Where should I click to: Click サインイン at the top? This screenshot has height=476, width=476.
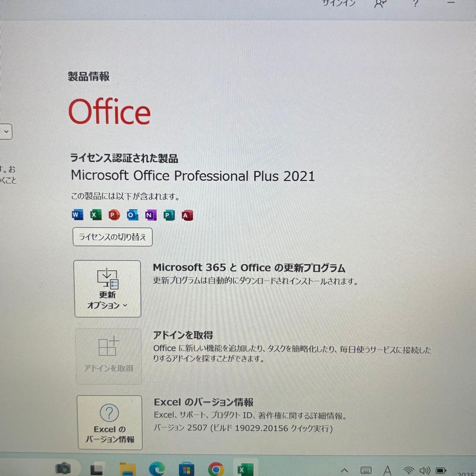tap(338, 4)
